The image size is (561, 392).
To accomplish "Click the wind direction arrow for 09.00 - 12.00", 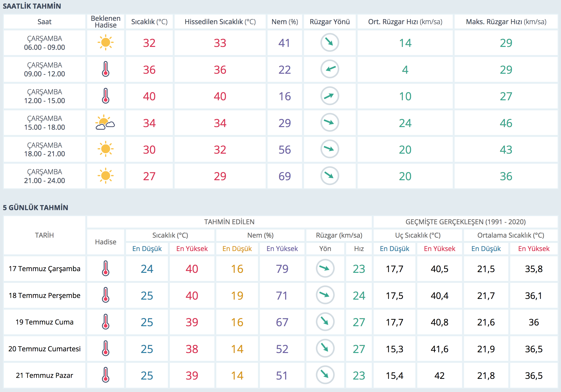I will pos(329,69).
